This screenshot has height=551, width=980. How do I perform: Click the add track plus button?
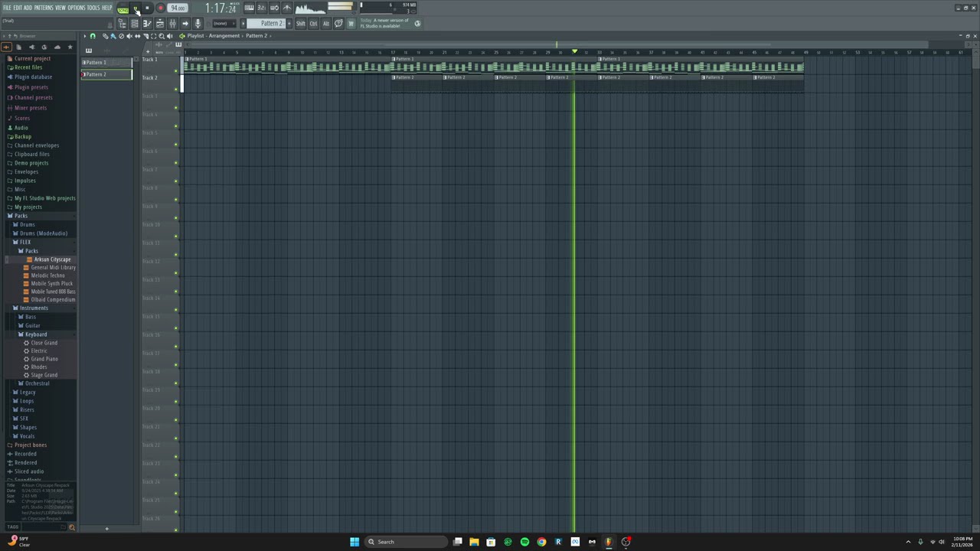tap(148, 51)
